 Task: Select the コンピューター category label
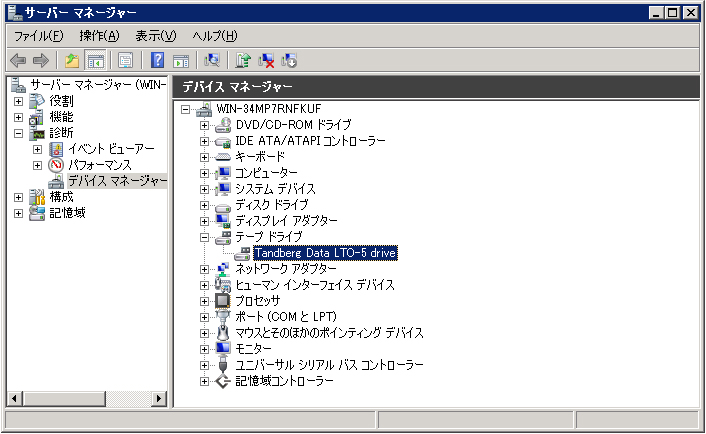pyautogui.click(x=266, y=173)
